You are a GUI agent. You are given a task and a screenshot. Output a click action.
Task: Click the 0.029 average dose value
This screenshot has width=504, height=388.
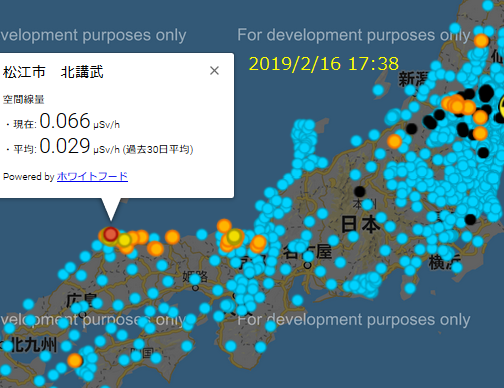pyautogui.click(x=65, y=146)
